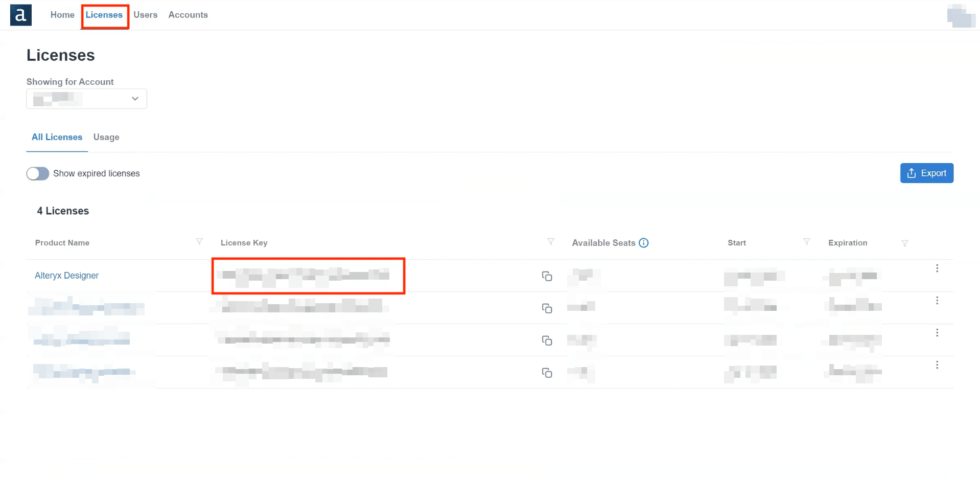Filter the Expiration column
The width and height of the screenshot is (980, 500).
pyautogui.click(x=905, y=243)
